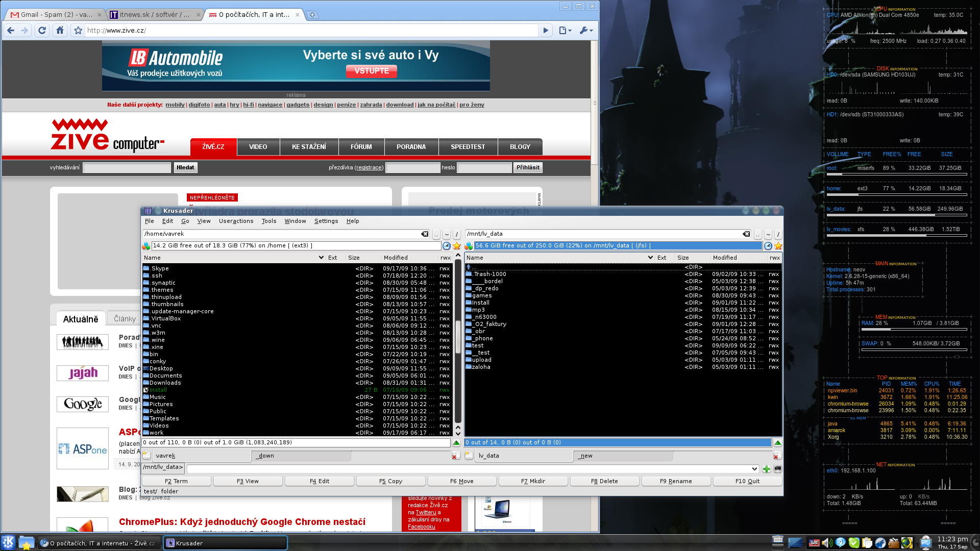The height and width of the screenshot is (551, 980).
Task: Expand command line history dropdown in Krusader
Action: point(754,469)
